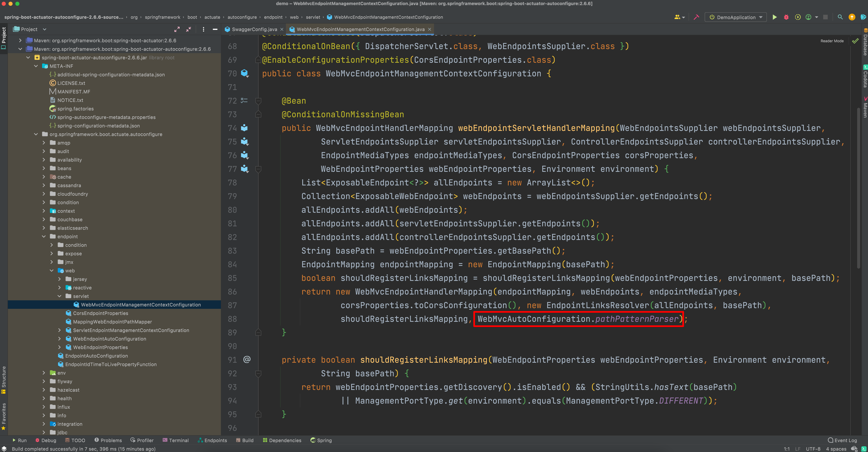Toggle the Project tool window stripe button

click(4, 38)
